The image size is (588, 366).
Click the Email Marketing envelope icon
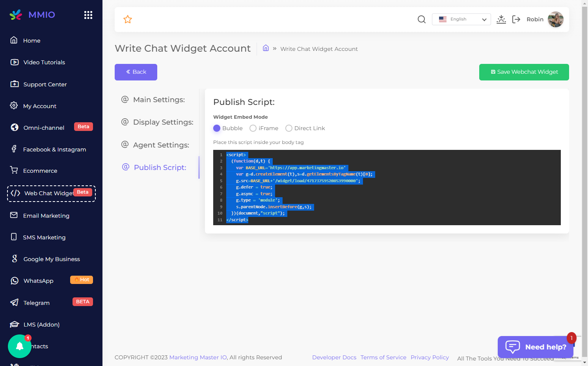(x=14, y=215)
